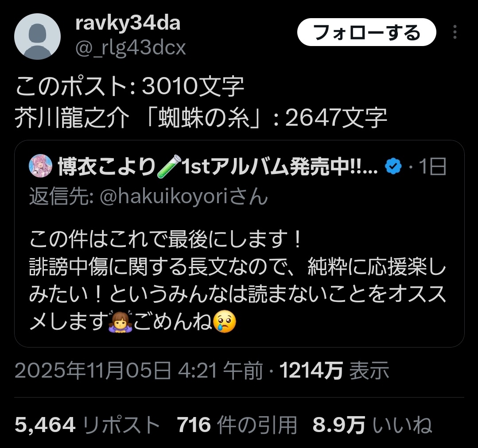View the 716 件の引用 quotes list
478x448 pixels.
point(237,425)
